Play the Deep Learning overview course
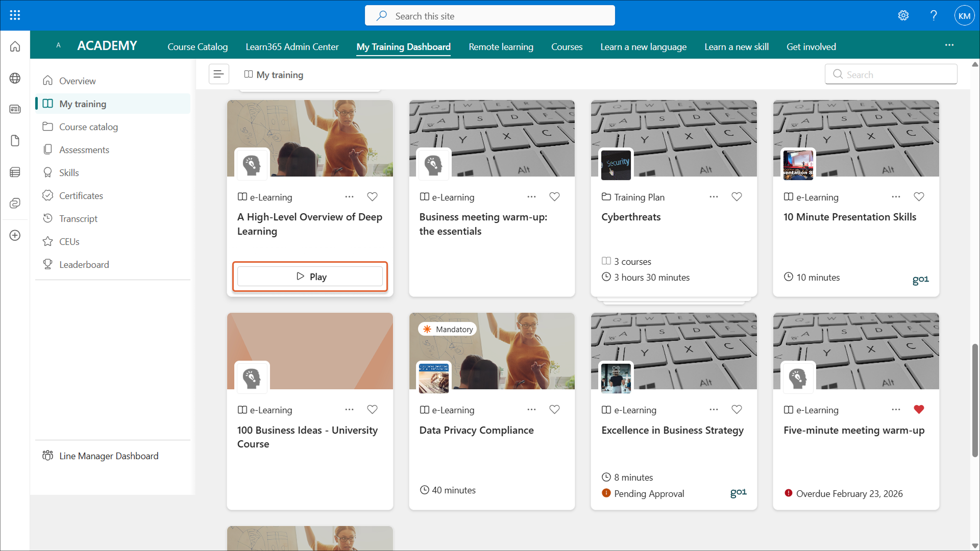 310,277
